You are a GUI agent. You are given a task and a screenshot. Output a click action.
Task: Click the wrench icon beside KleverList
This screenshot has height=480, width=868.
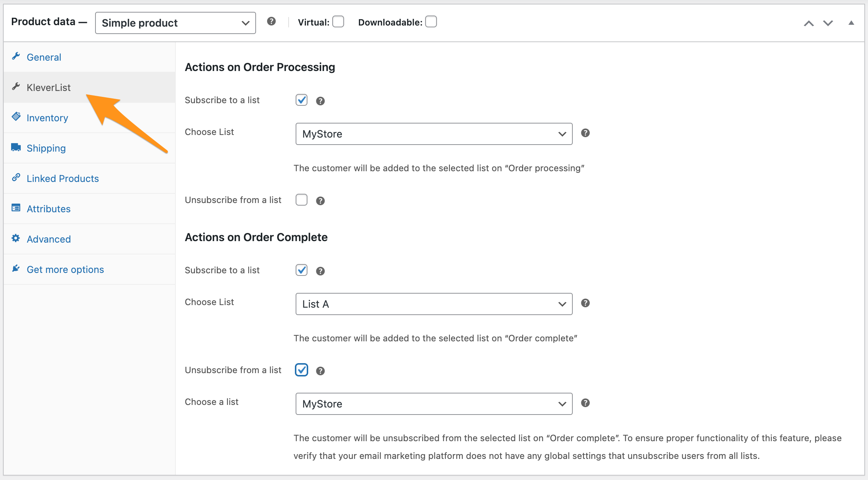(16, 87)
